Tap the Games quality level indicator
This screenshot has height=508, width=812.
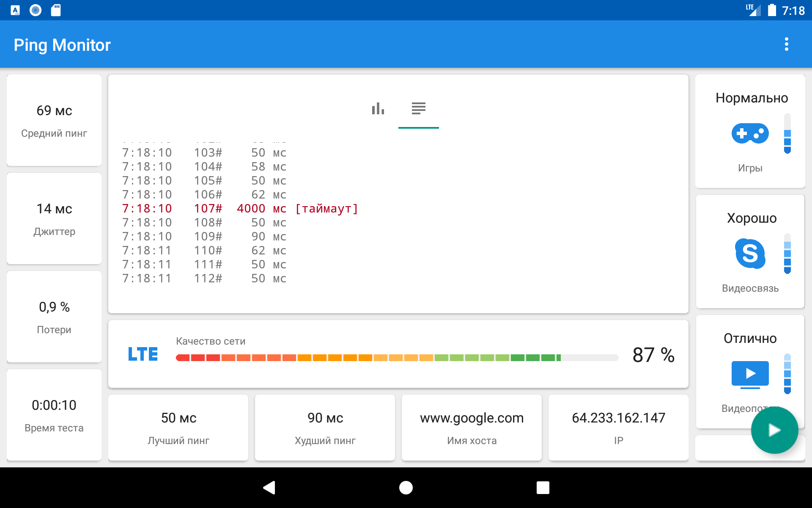point(787,133)
